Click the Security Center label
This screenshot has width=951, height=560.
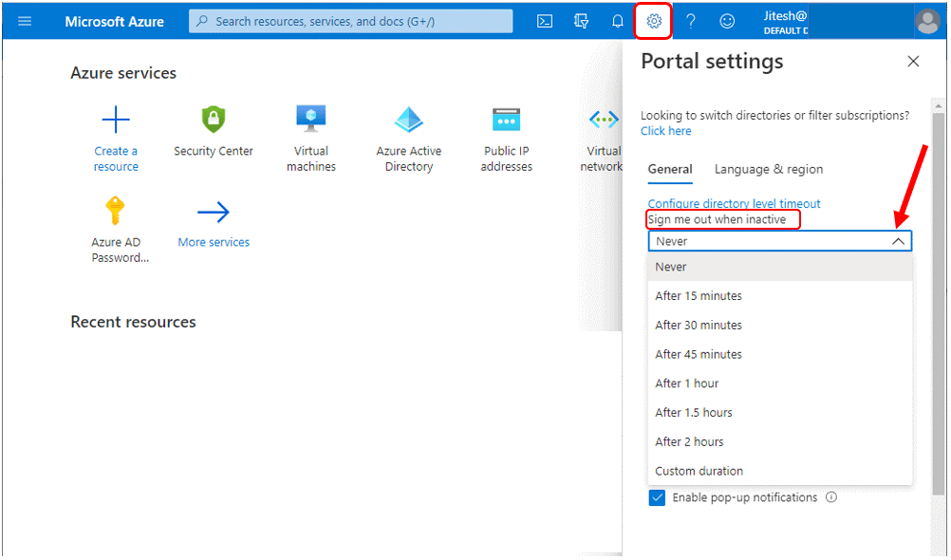coord(214,151)
